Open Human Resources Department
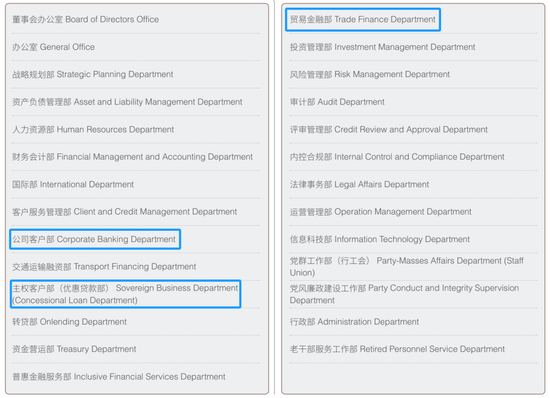 pos(93,129)
